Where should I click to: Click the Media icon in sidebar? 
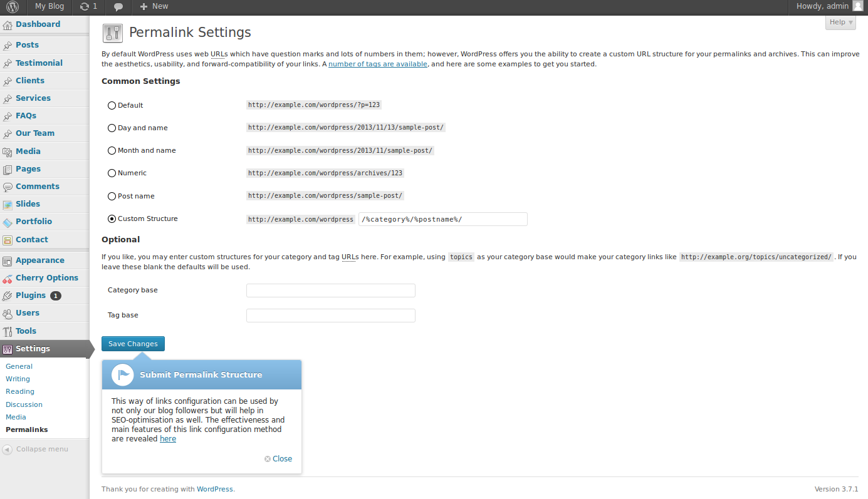point(8,152)
